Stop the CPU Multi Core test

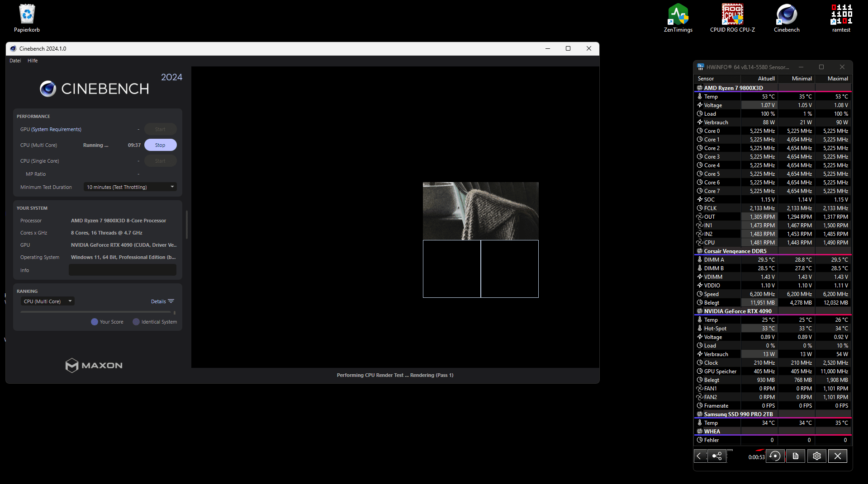(x=160, y=145)
